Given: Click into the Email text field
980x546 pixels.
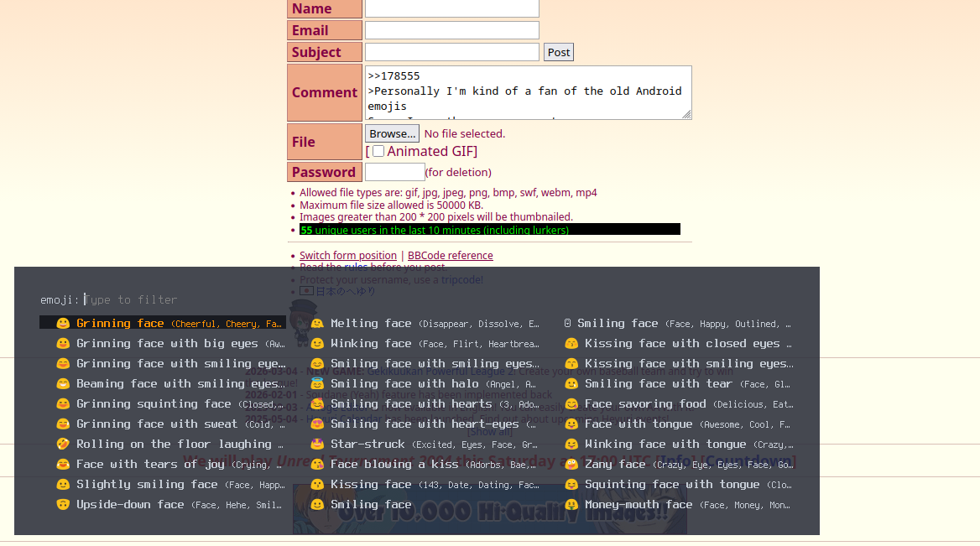Looking at the screenshot, I should coord(451,30).
